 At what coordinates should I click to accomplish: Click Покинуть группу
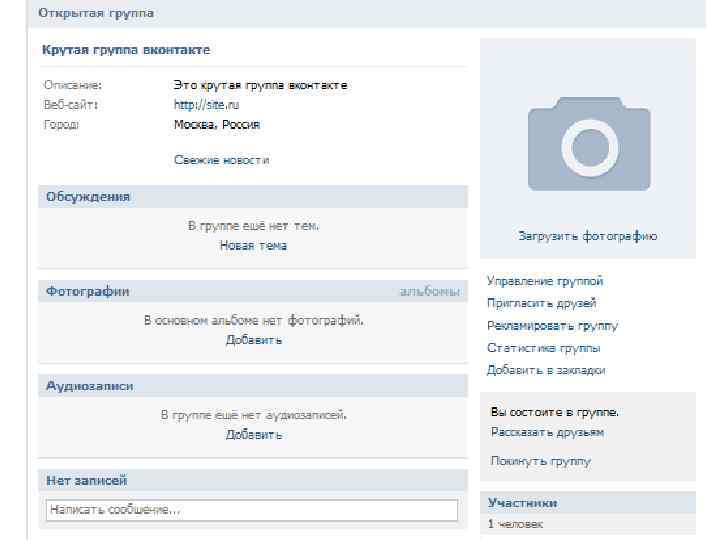point(540,461)
